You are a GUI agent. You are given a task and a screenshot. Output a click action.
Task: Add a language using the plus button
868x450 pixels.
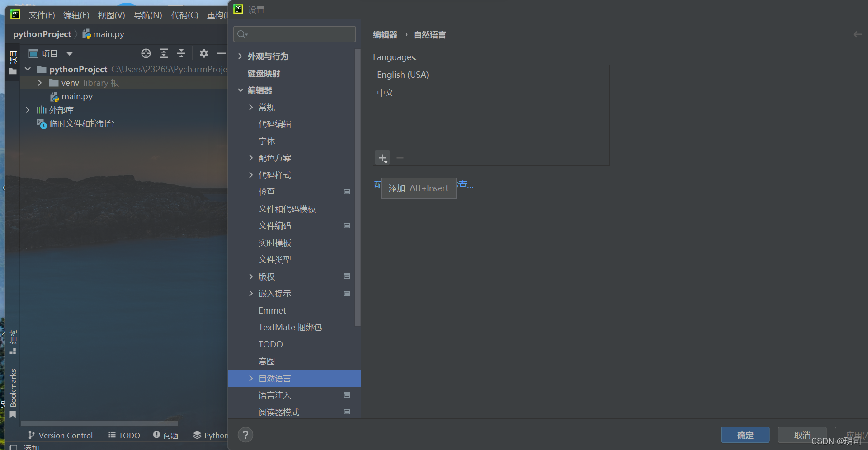pos(382,158)
